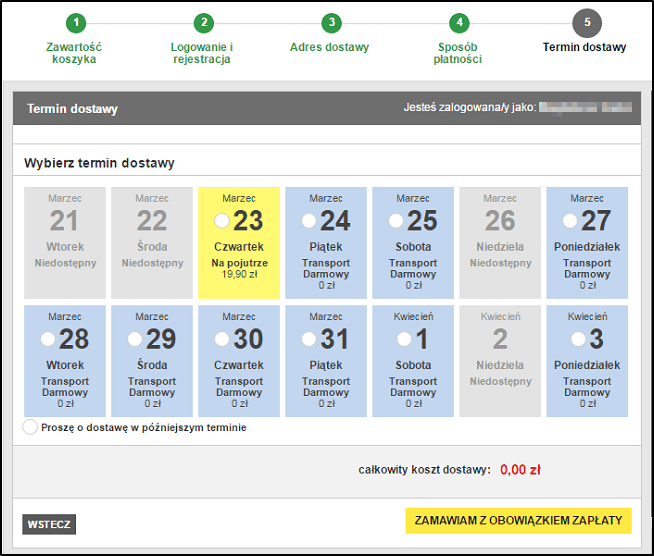
Task: Select Czwartek, Marzec 30 delivery radio
Action: coord(222,338)
